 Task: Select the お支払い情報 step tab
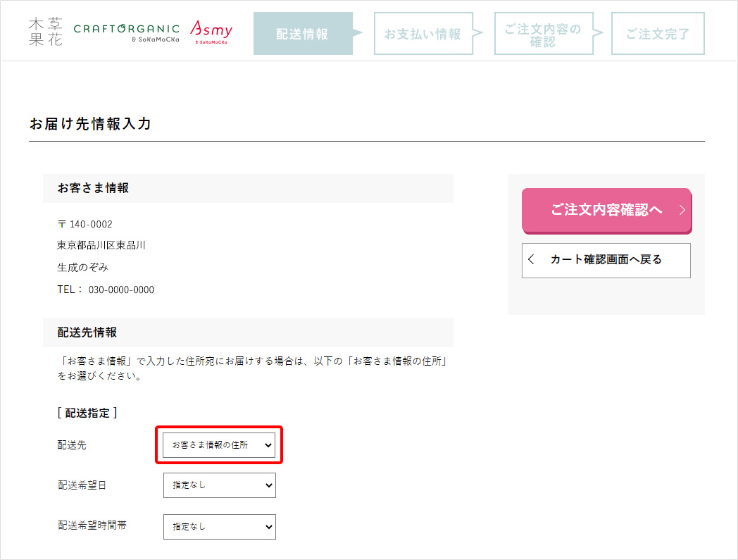423,33
